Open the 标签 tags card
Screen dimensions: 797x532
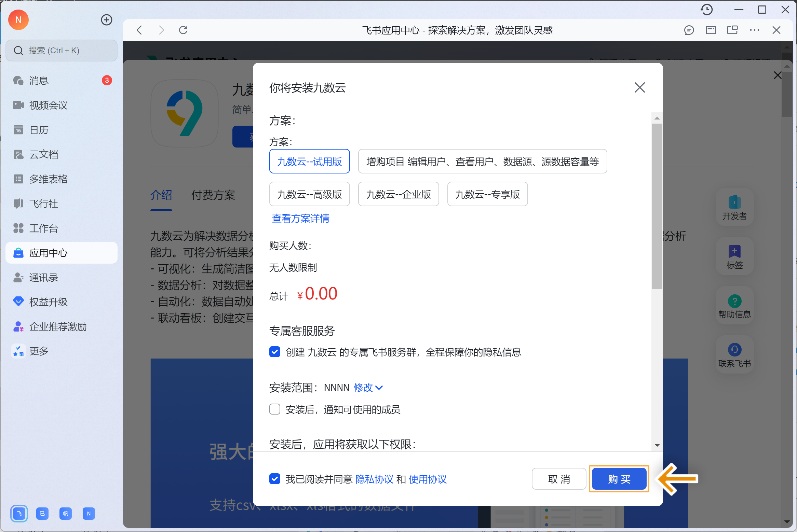[x=734, y=256]
